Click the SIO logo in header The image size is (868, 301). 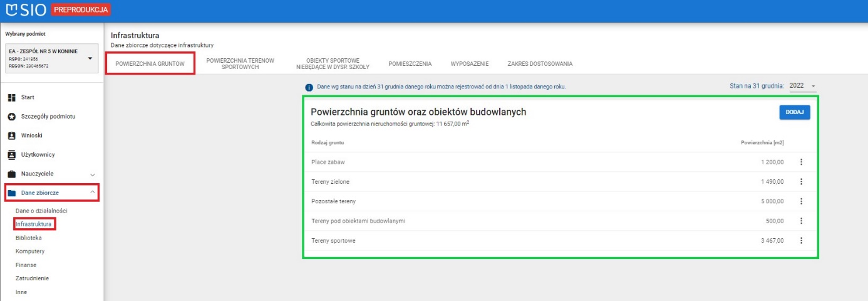click(x=26, y=10)
